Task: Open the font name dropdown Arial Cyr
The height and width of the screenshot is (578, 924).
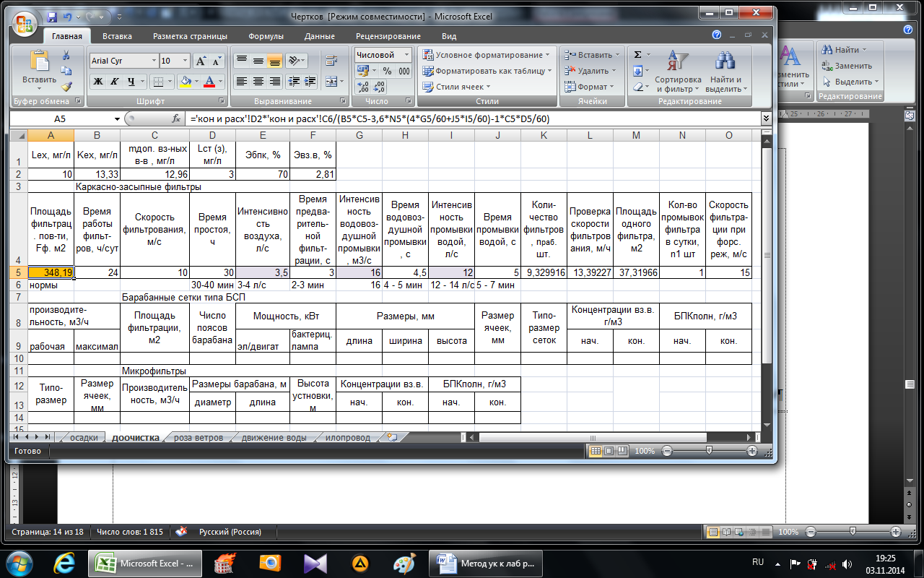Action: point(154,61)
